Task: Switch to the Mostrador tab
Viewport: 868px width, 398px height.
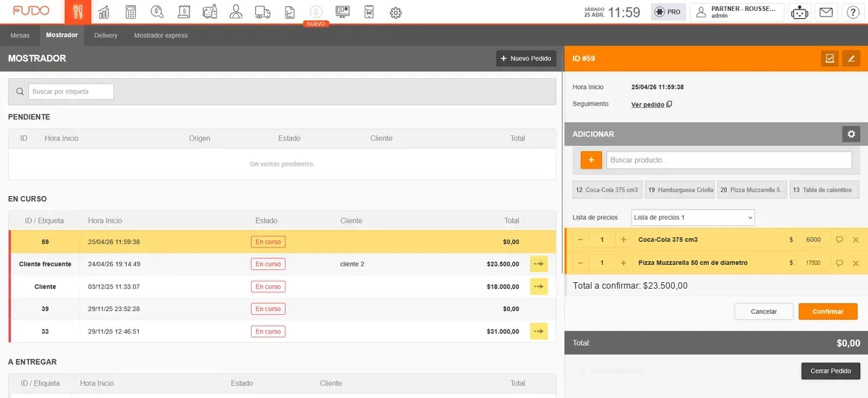Action: coord(61,35)
